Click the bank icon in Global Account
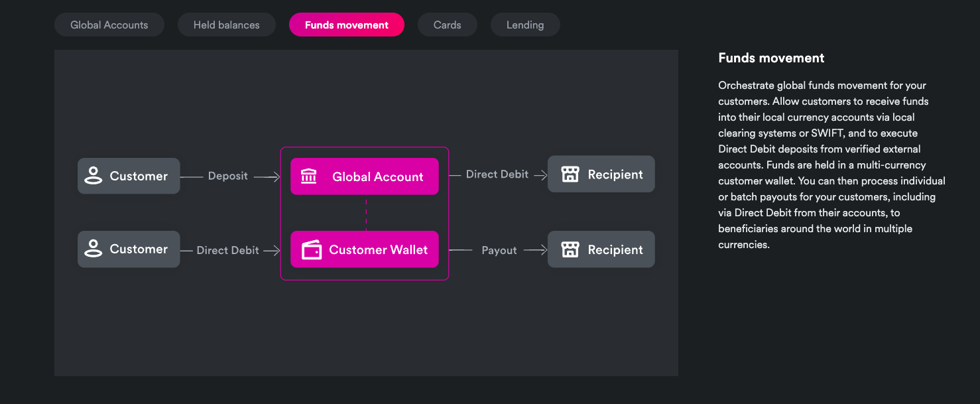The image size is (980, 404). click(309, 176)
